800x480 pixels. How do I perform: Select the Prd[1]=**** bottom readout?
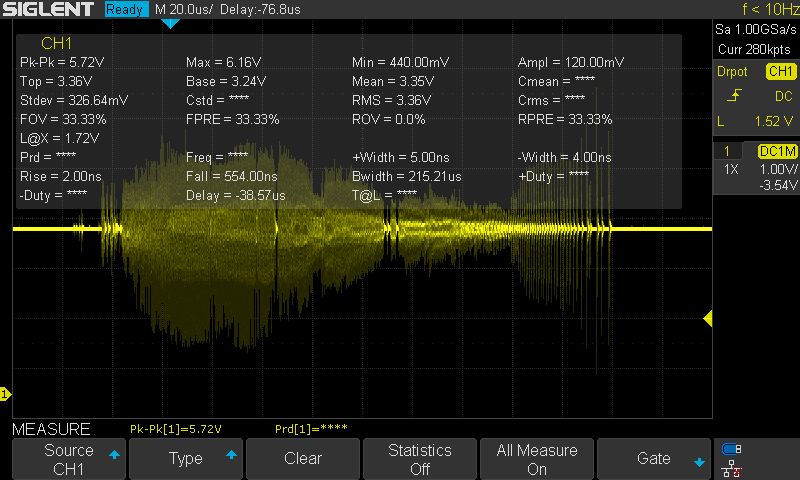click(311, 428)
